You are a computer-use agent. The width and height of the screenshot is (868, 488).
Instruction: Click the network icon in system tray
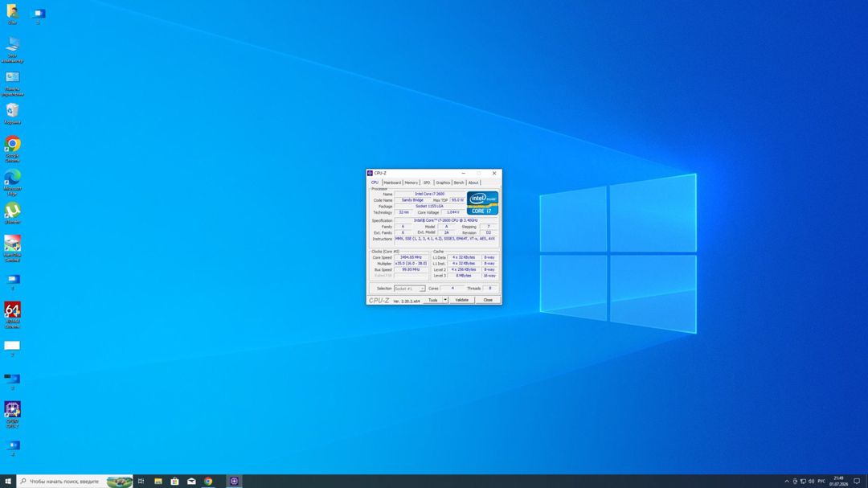[x=803, y=482]
